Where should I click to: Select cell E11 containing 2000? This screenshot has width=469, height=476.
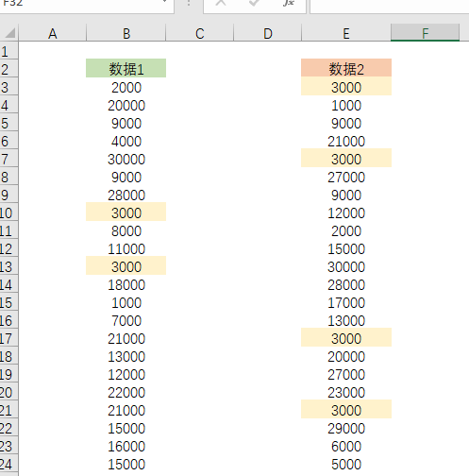tap(346, 230)
